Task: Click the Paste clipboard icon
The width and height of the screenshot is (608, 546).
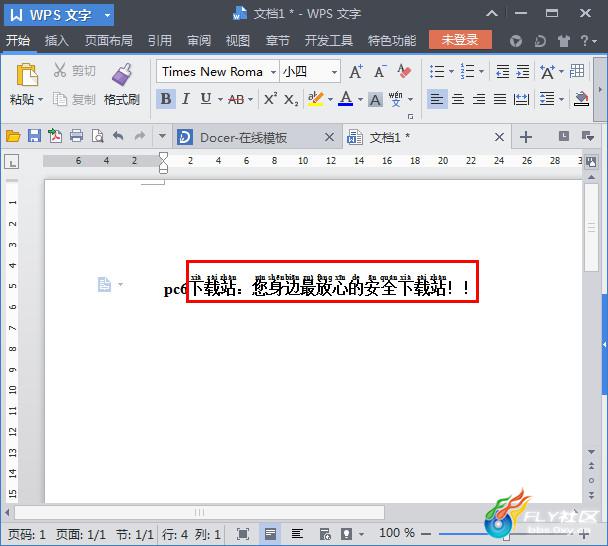Action: click(27, 74)
